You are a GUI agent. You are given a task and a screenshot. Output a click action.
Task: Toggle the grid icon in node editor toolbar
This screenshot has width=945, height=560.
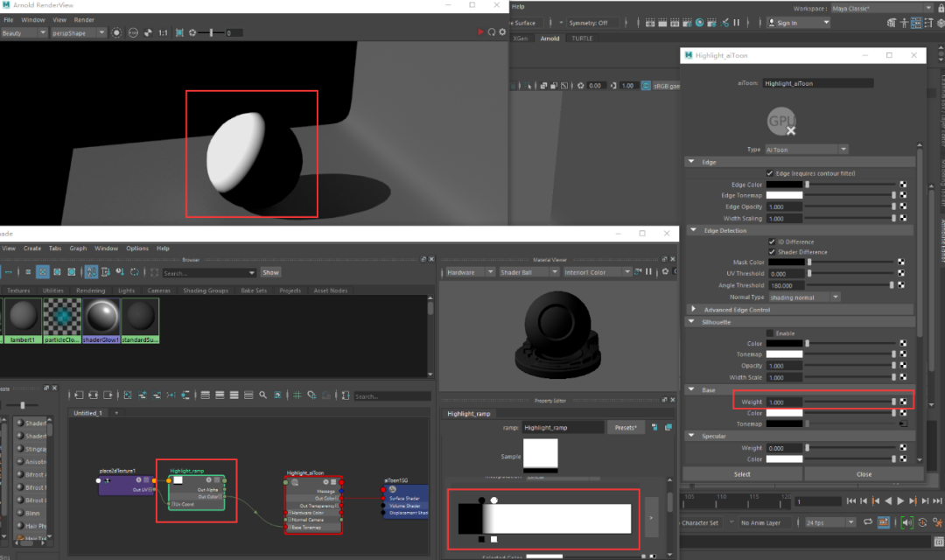[x=297, y=395]
